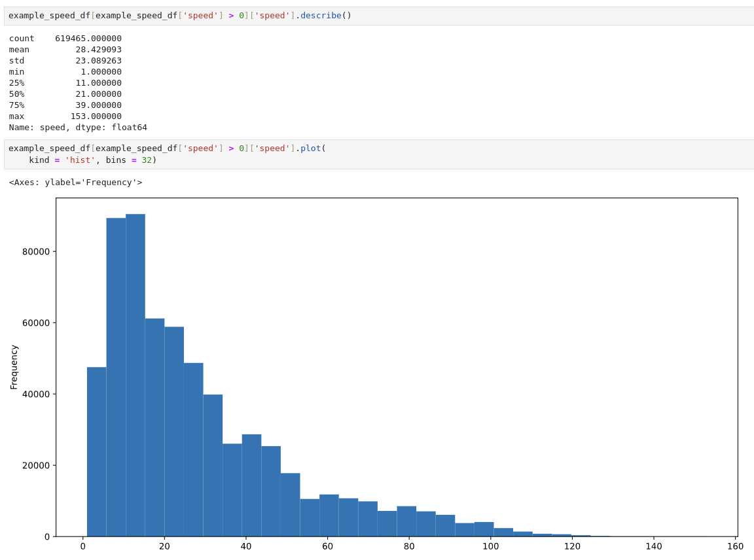This screenshot has height=560, width=754.
Task: Click the first histogram bar near 47000
Action: [97, 452]
